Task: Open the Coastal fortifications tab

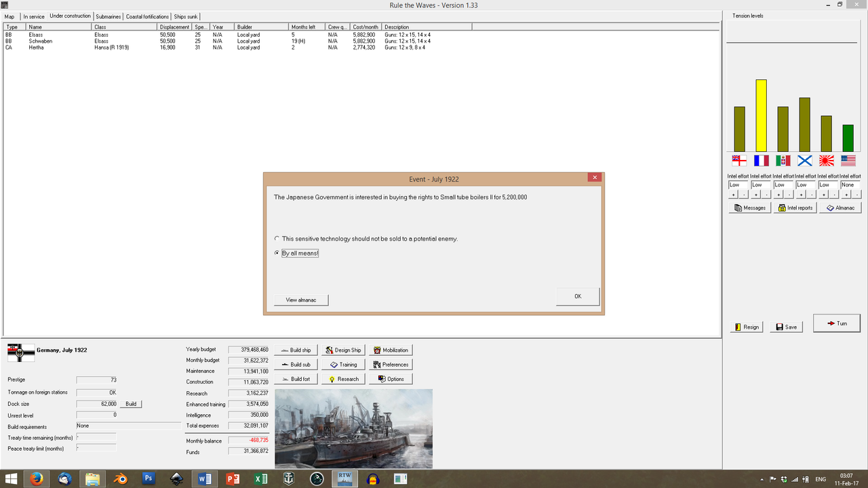Action: [x=147, y=16]
